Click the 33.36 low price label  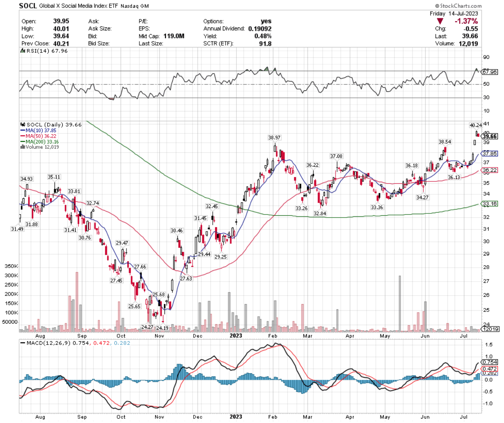point(377,207)
